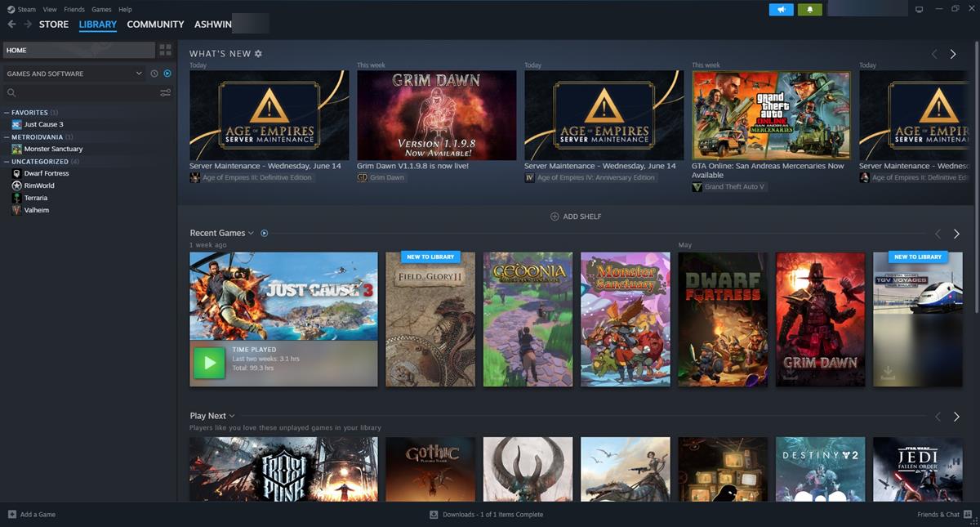This screenshot has height=527, width=980.
Task: Page Play Next shelf right
Action: (x=956, y=417)
